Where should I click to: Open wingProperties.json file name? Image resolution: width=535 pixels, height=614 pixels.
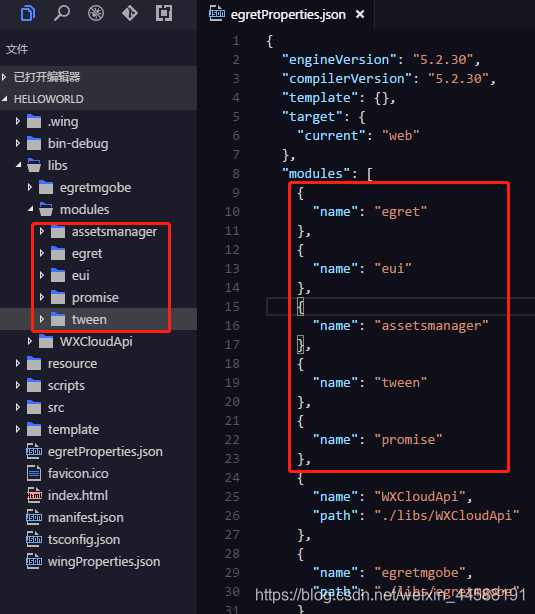pyautogui.click(x=104, y=562)
